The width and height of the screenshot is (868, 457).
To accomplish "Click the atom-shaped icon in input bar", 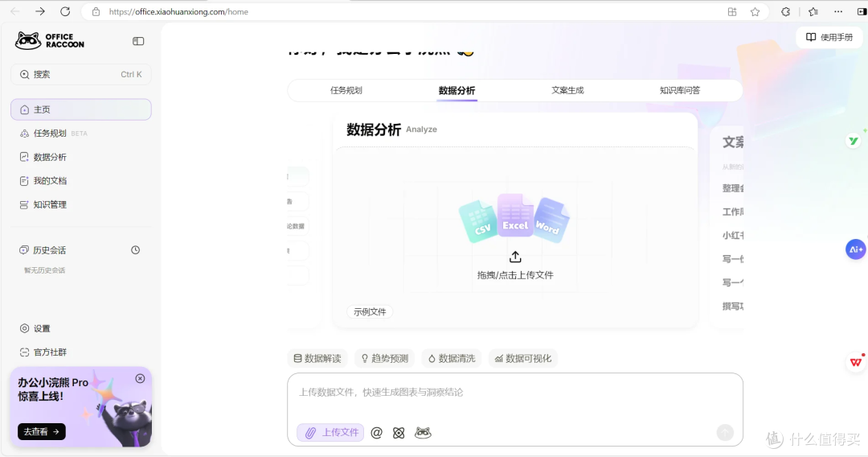I will (x=399, y=433).
